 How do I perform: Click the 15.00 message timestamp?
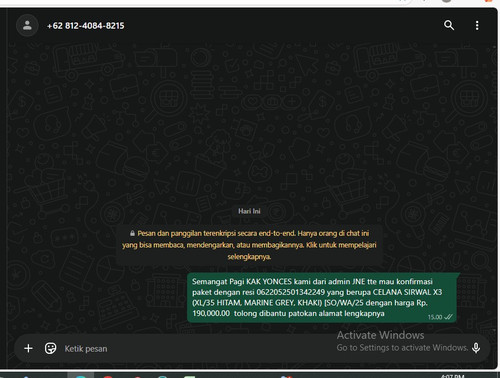click(435, 317)
